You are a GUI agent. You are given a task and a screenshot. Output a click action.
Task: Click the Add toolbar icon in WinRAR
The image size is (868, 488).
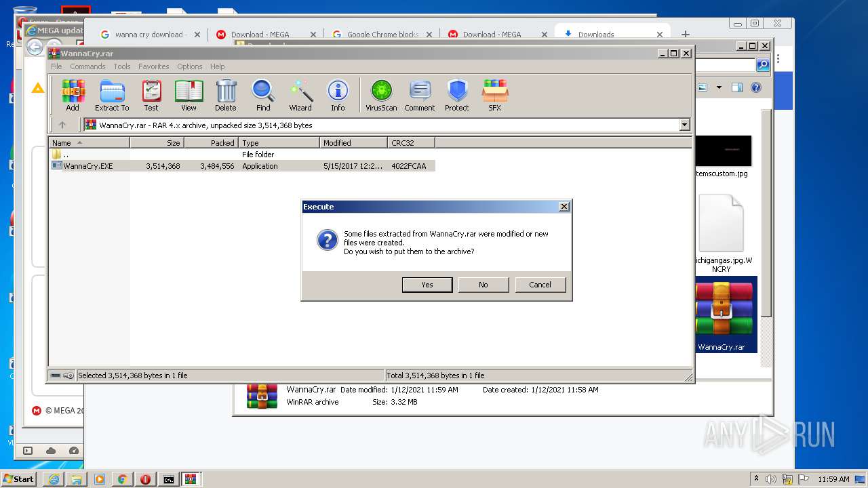click(73, 95)
